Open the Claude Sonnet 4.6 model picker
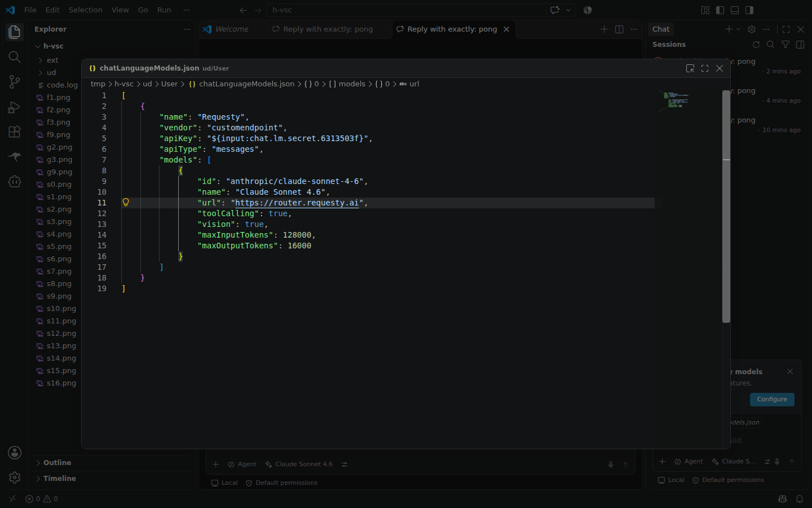 pyautogui.click(x=299, y=465)
